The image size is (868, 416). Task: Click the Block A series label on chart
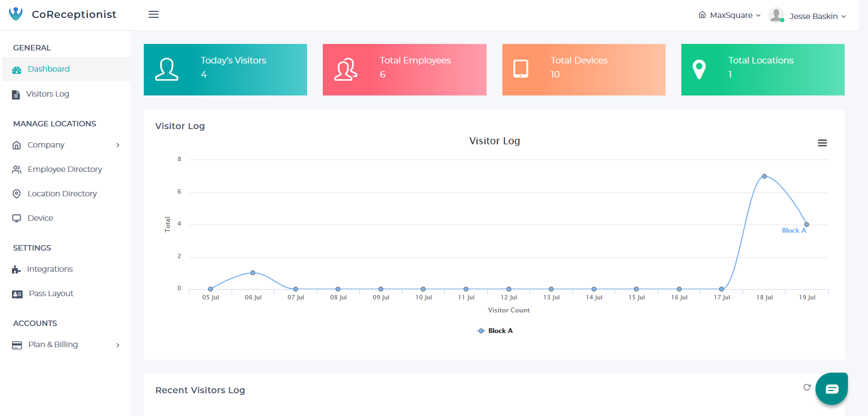[794, 231]
